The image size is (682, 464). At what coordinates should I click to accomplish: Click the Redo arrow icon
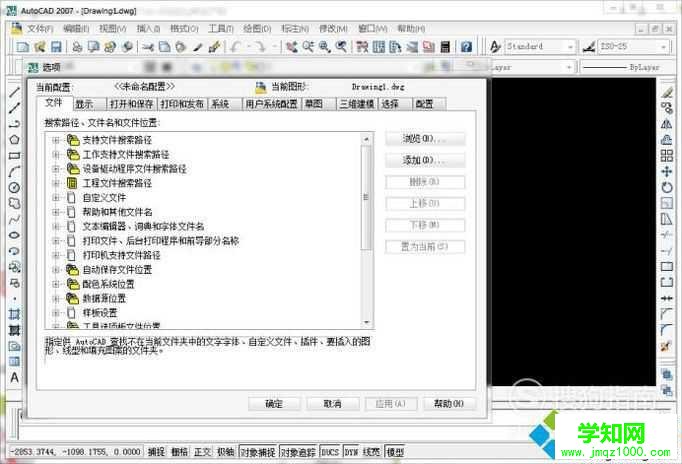[260, 47]
